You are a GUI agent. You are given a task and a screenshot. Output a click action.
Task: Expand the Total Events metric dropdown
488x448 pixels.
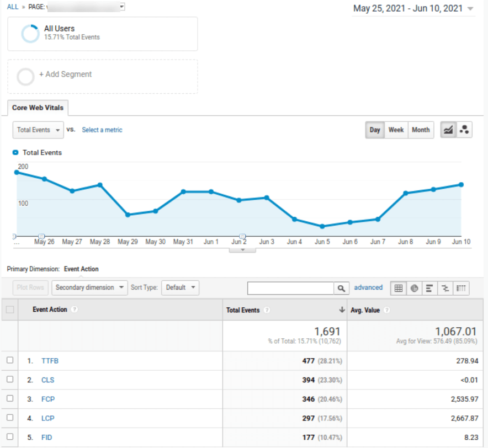pyautogui.click(x=38, y=130)
